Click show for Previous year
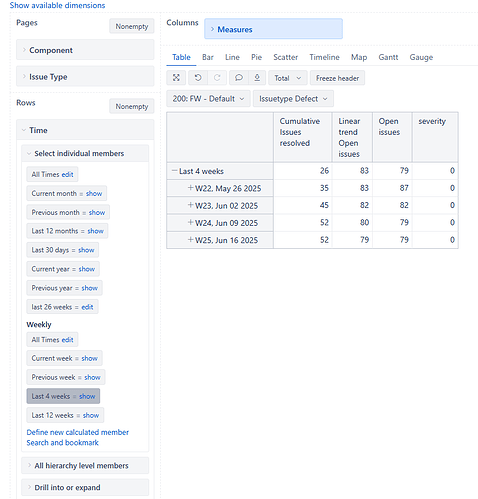The height and width of the screenshot is (499, 478). click(x=90, y=288)
